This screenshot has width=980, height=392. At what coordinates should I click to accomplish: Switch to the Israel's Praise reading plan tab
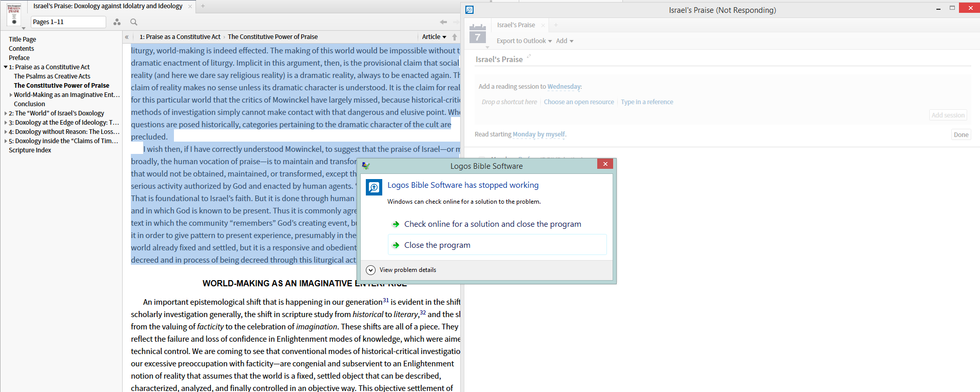(x=516, y=25)
